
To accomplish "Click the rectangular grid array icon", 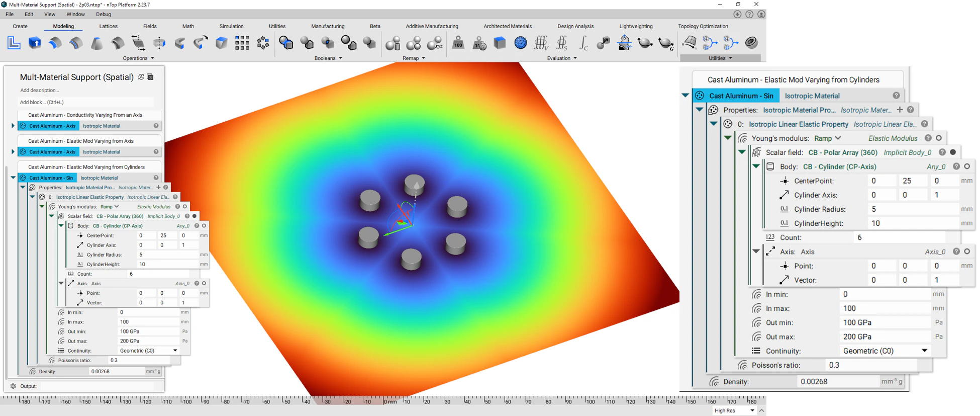I will tap(242, 43).
